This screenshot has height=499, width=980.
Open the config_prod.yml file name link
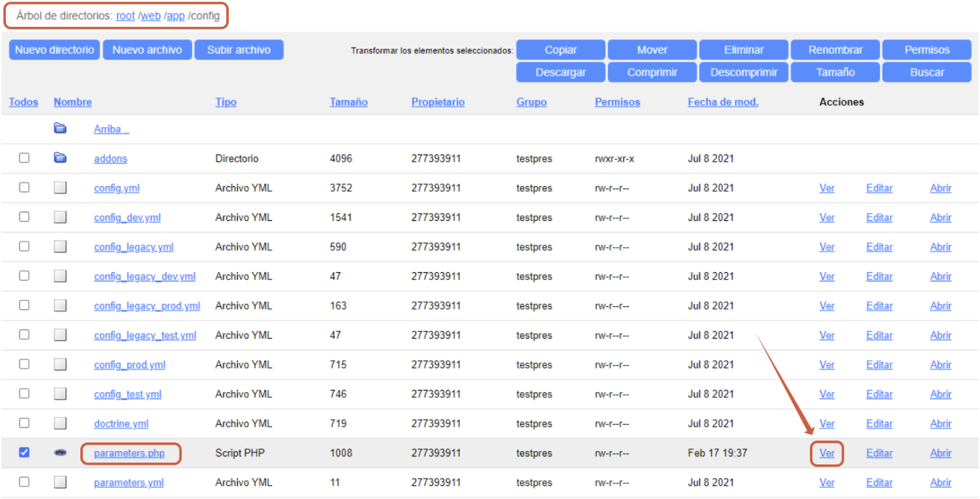tap(129, 365)
